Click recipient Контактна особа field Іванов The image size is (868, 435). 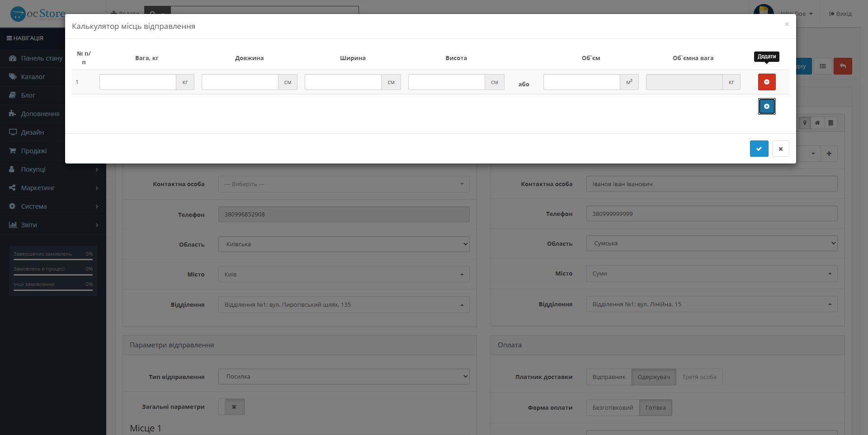(x=712, y=184)
